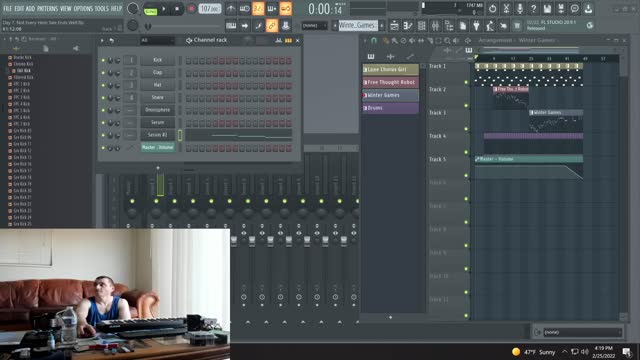Open the '(none)' selector at bottom right
This screenshot has height=360, width=640.
click(x=582, y=332)
